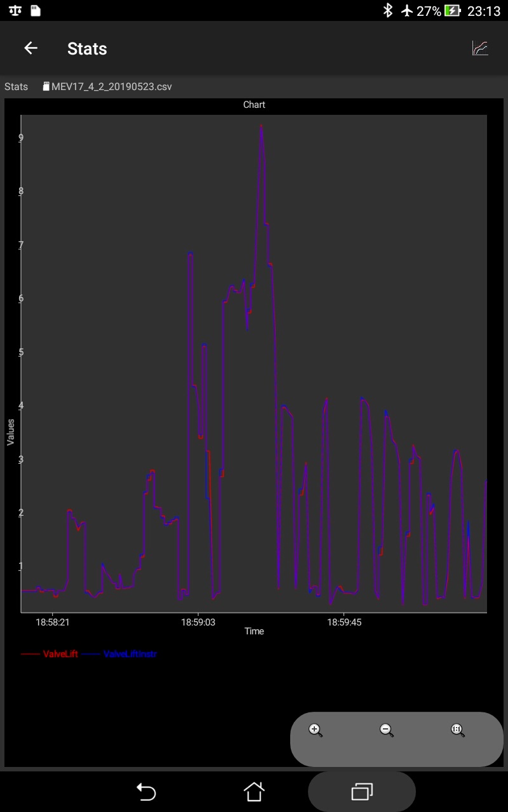Select the ValveLift legend entry

tap(50, 654)
